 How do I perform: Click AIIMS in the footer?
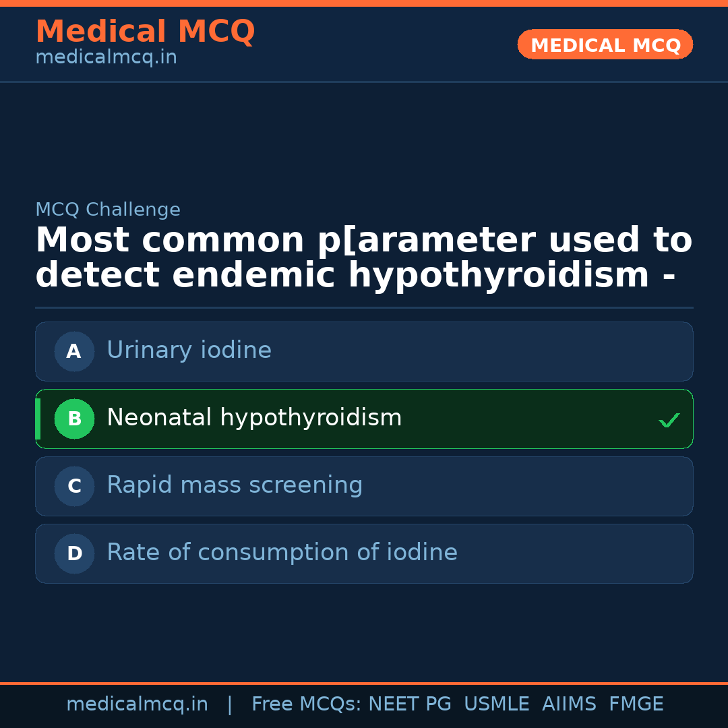569,704
